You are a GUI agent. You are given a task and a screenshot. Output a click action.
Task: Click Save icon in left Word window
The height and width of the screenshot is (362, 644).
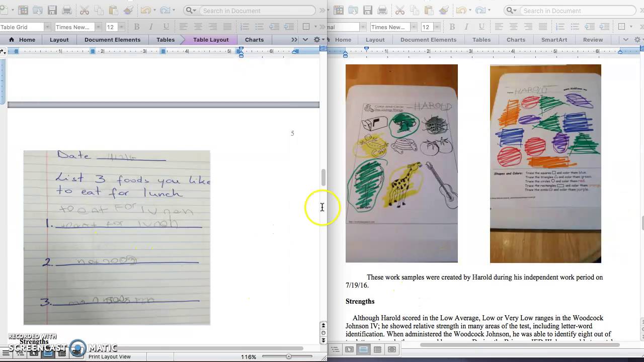click(x=52, y=10)
